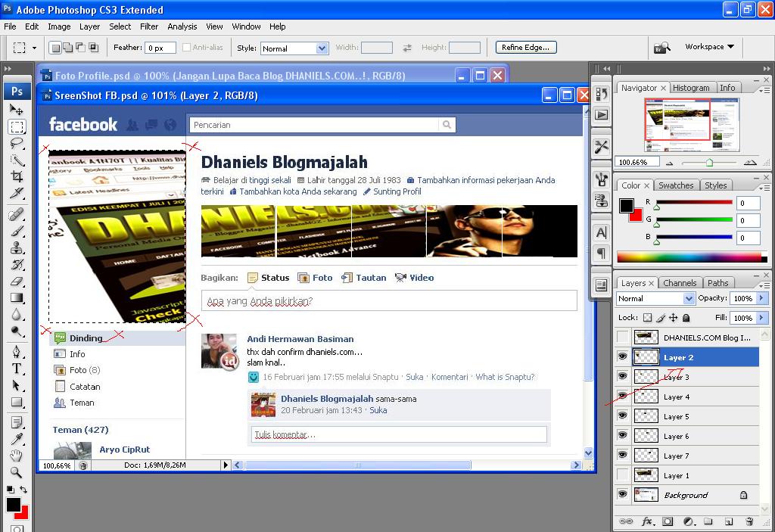Hide Layer 7 visibility eye
This screenshot has width=775, height=532.
[x=623, y=455]
